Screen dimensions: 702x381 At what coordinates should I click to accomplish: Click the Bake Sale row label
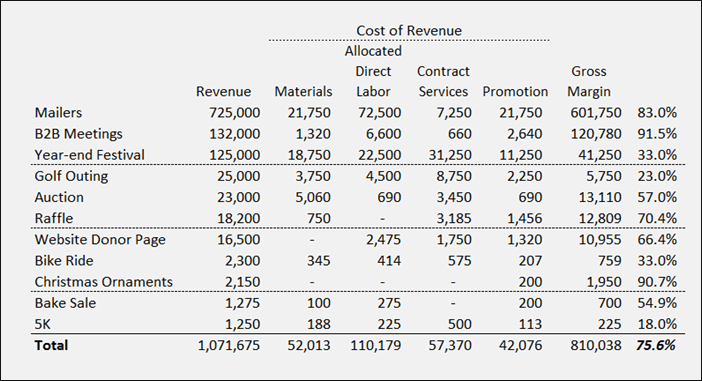(65, 303)
